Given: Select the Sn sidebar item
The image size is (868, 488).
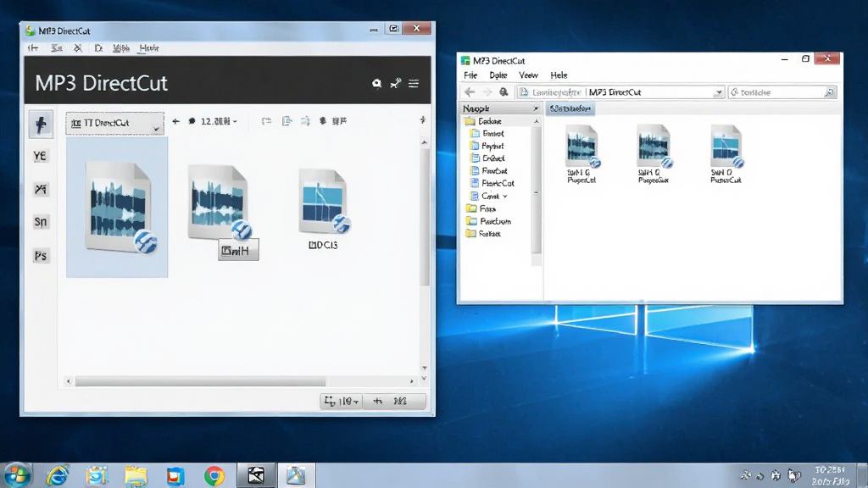Looking at the screenshot, I should point(41,222).
